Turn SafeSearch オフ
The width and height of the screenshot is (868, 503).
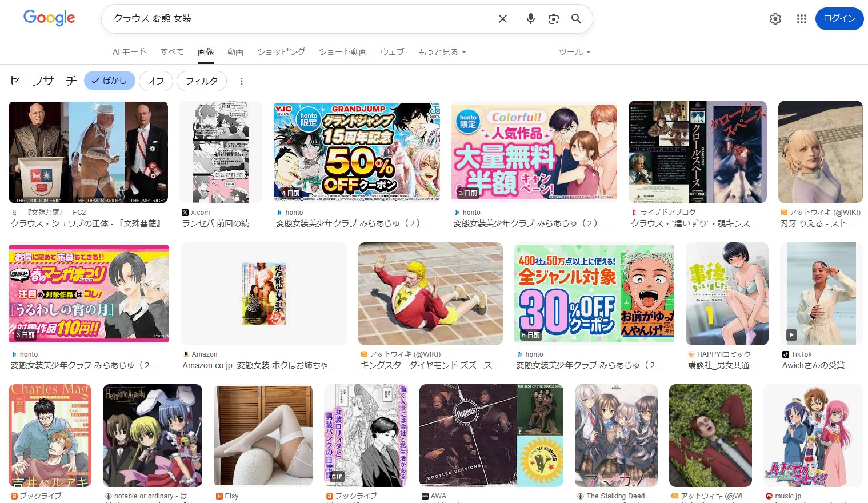pyautogui.click(x=155, y=81)
